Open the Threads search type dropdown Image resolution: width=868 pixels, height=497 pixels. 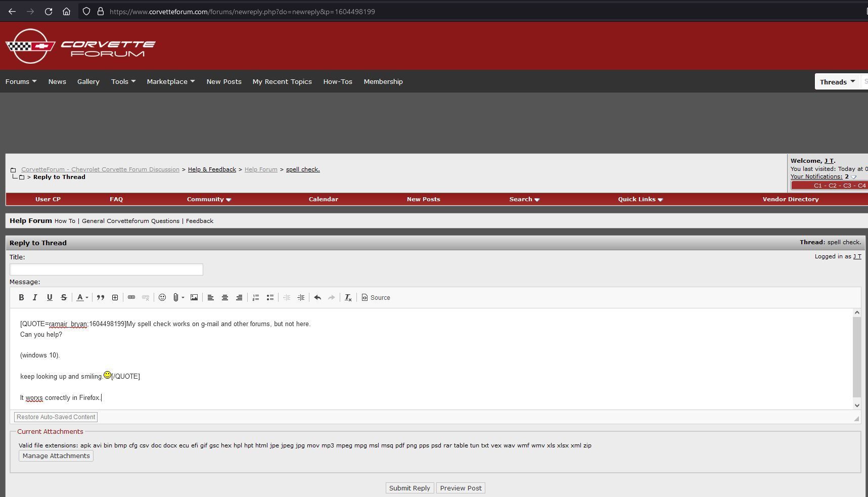point(838,82)
